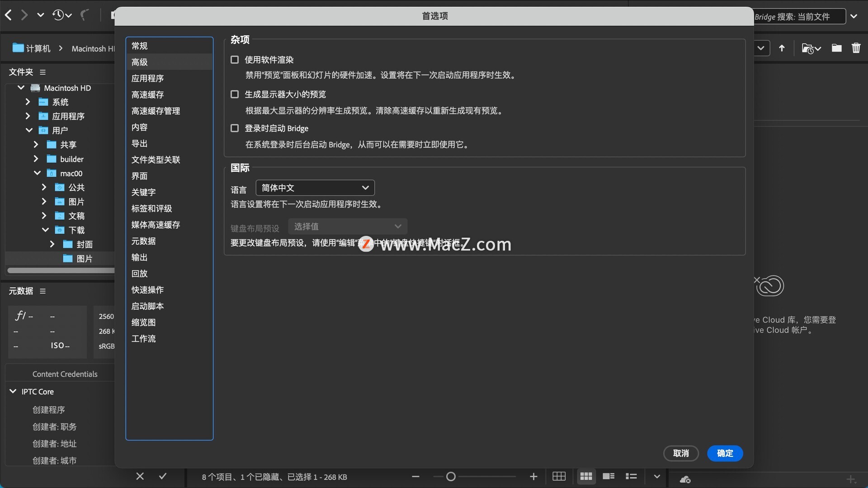Click the folder tree horizontal scrollbar
Viewport: 868px width, 488px height.
tap(61, 271)
